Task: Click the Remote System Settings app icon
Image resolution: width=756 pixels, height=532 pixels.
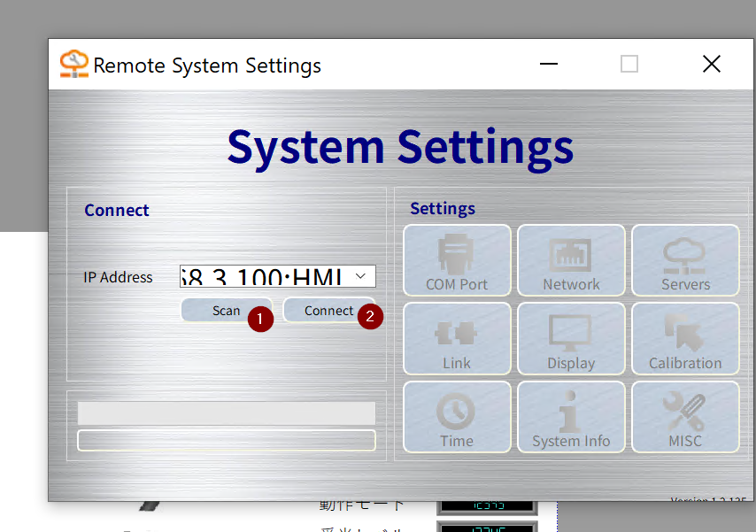Action: (x=73, y=65)
